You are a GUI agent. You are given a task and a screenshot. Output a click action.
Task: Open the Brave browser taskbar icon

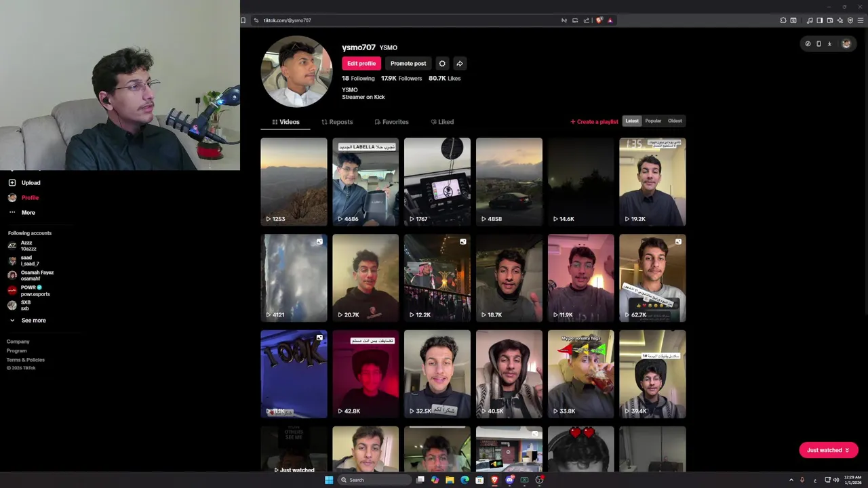494,480
